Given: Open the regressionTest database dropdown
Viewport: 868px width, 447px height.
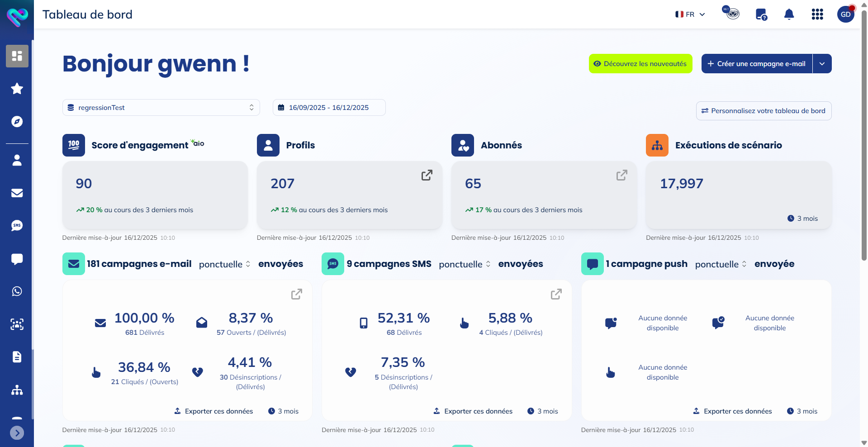Looking at the screenshot, I should 161,108.
